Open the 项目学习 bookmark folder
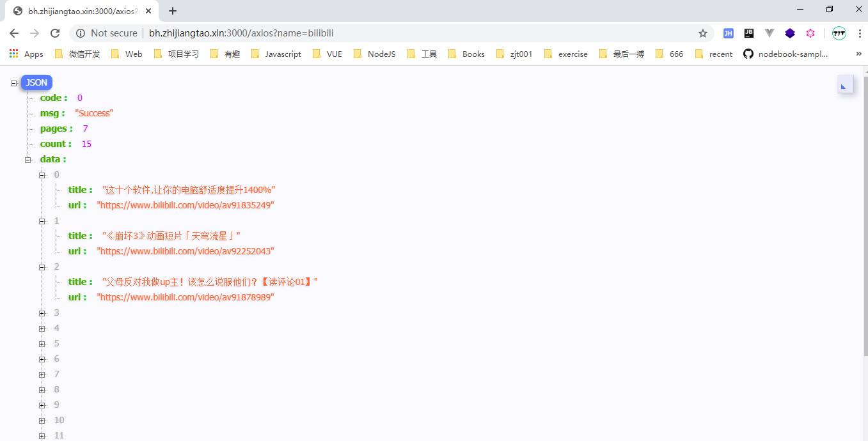The height and width of the screenshot is (441, 868). point(177,54)
